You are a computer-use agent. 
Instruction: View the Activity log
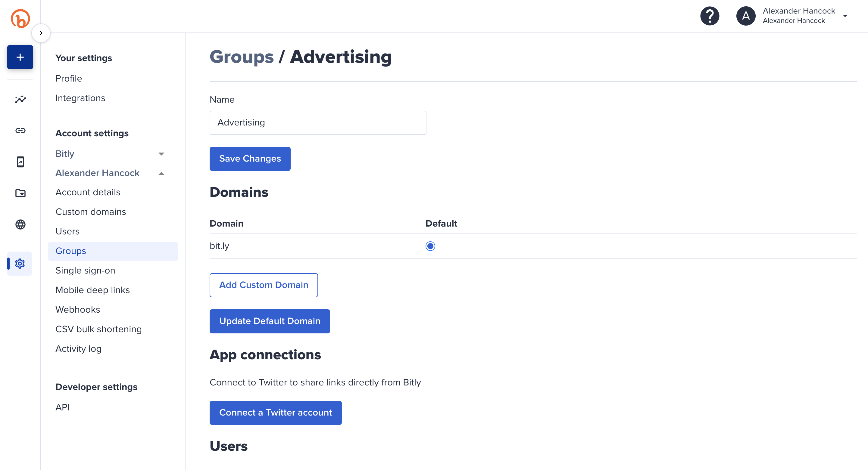(x=78, y=348)
